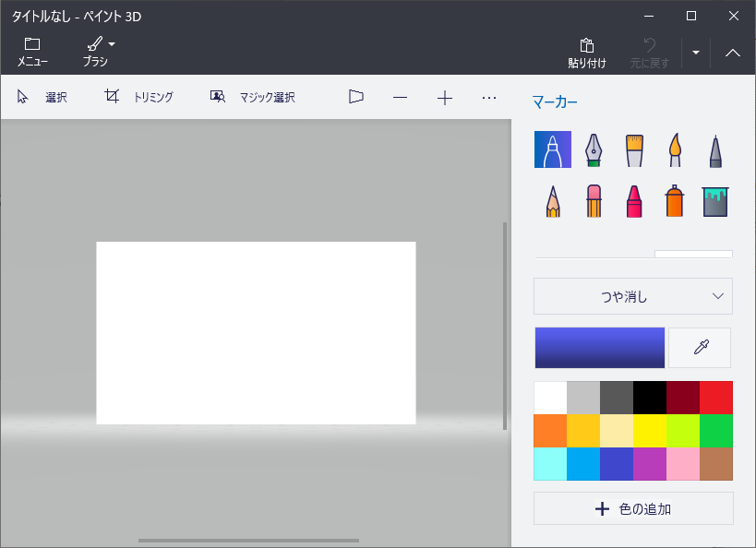Click the 貼り付け paste button
Viewport: 756px width, 548px height.
(x=587, y=53)
